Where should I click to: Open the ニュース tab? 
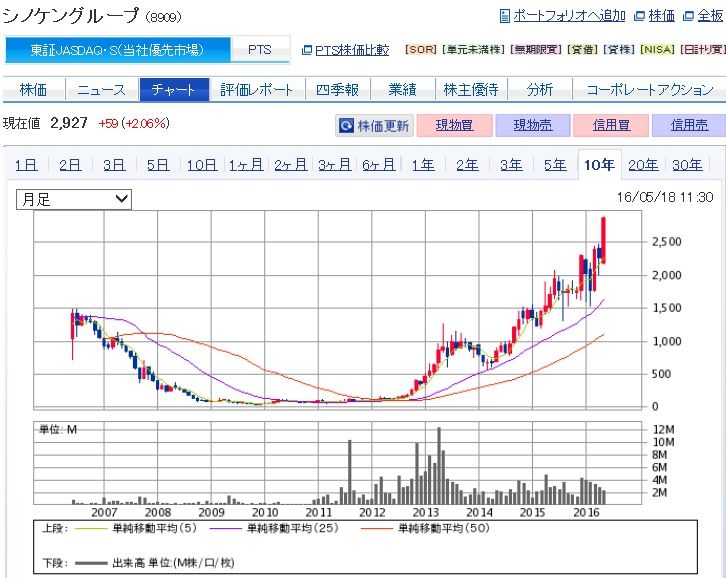point(101,89)
